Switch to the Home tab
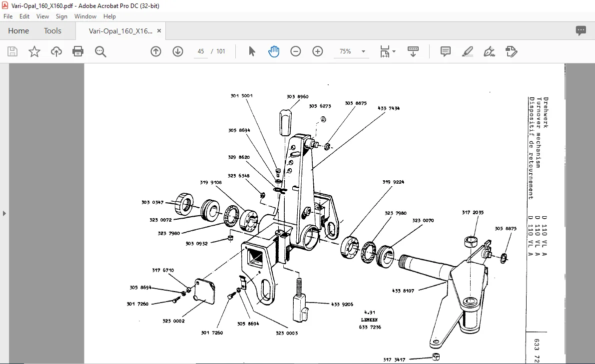Image resolution: width=595 pixels, height=364 pixels. click(18, 31)
